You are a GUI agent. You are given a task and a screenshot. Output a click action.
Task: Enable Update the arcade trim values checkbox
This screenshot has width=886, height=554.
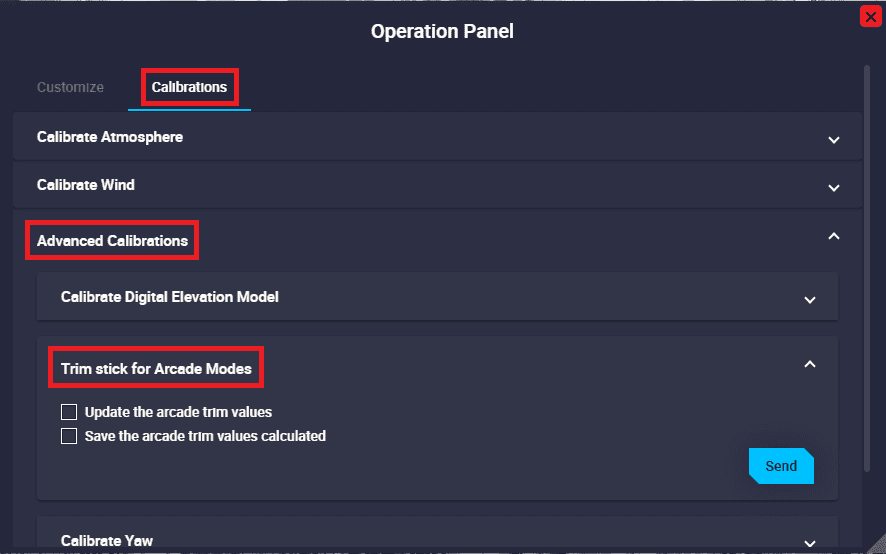point(69,412)
